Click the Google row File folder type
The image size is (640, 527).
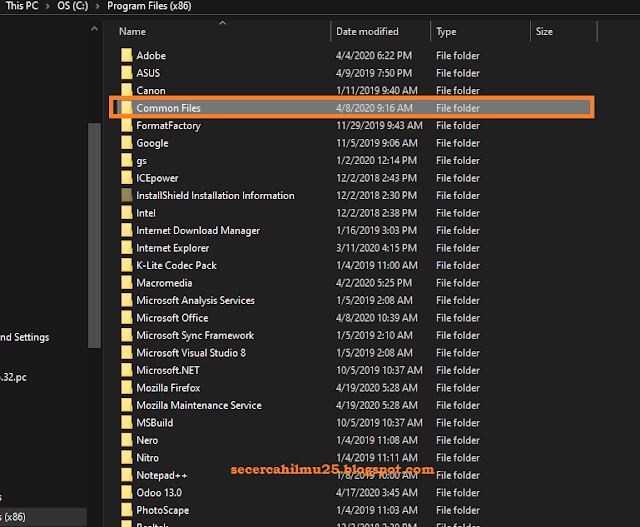(458, 143)
